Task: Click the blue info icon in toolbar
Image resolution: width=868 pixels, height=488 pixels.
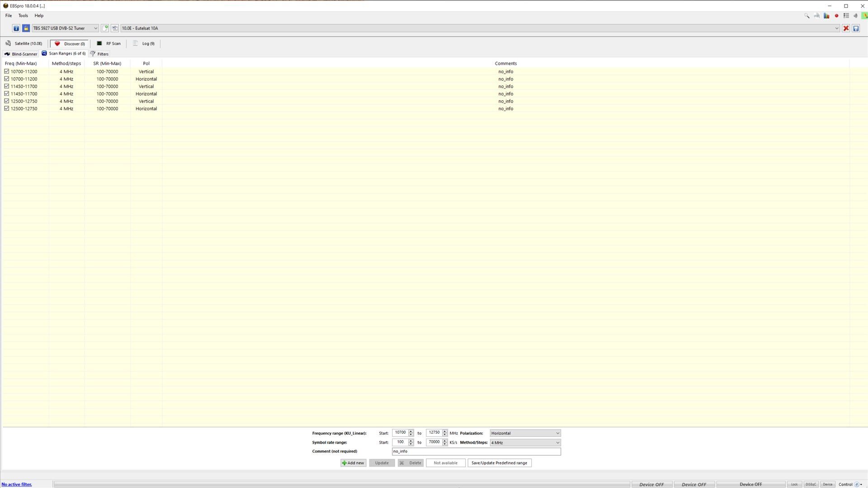Action: point(16,28)
